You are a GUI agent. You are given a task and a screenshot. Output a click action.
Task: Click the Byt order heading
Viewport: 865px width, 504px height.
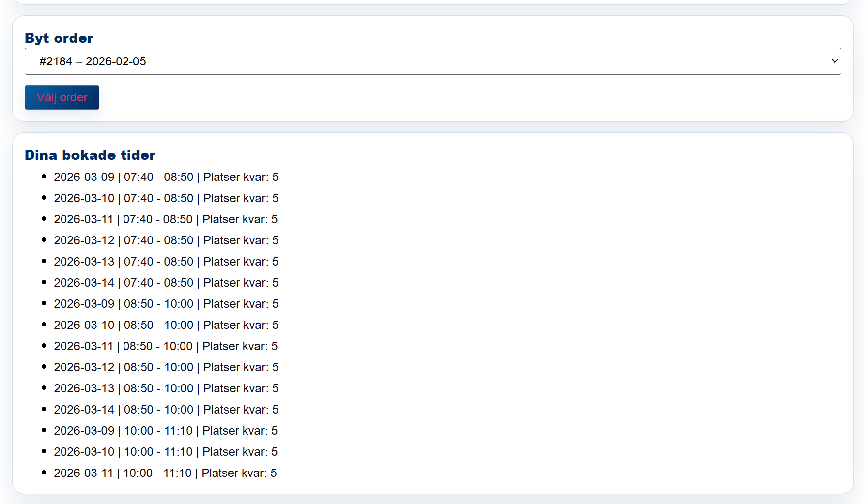click(x=59, y=38)
